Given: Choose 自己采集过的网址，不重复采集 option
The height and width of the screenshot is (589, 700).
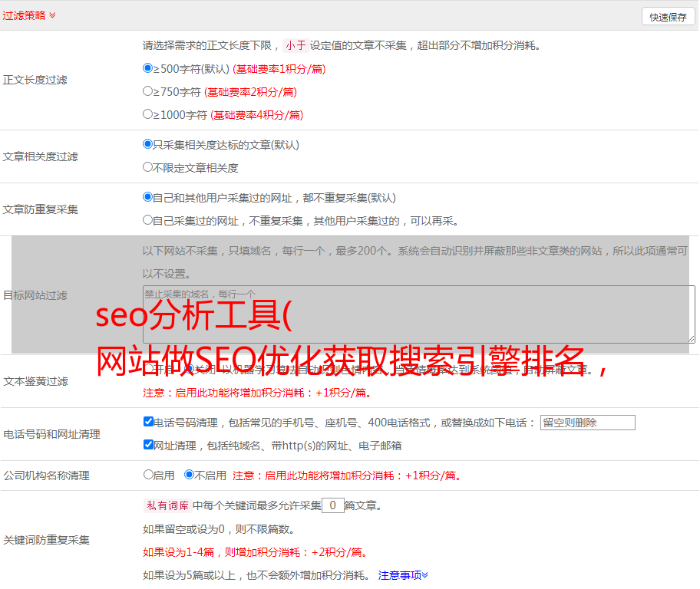Looking at the screenshot, I should tap(148, 220).
